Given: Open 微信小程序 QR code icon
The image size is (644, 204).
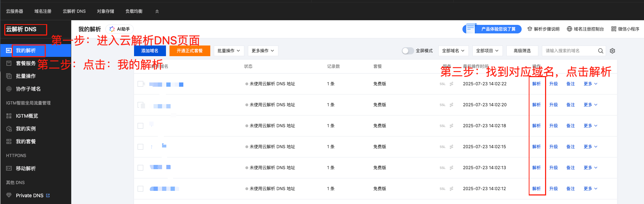Looking at the screenshot, I should 614,29.
